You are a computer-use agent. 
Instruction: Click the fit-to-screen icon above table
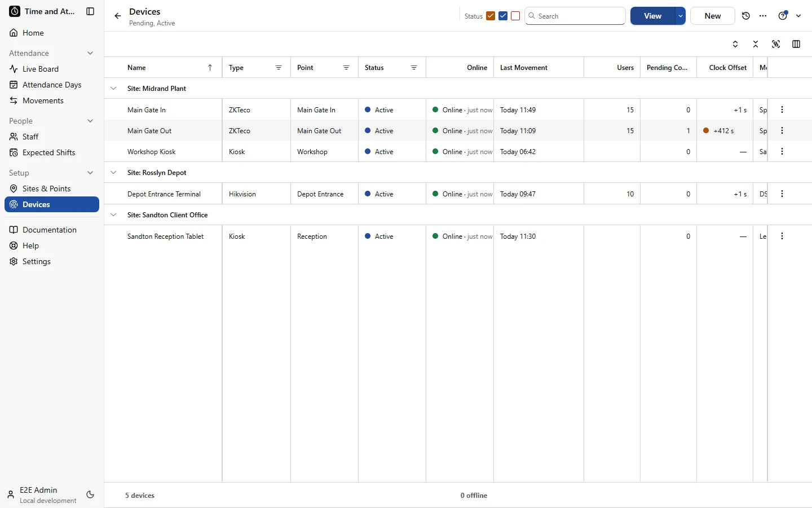pos(776,44)
